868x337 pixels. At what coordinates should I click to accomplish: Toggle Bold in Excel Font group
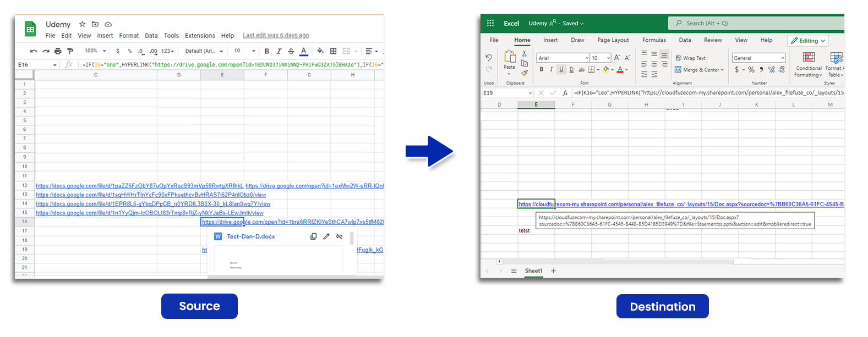click(x=542, y=69)
